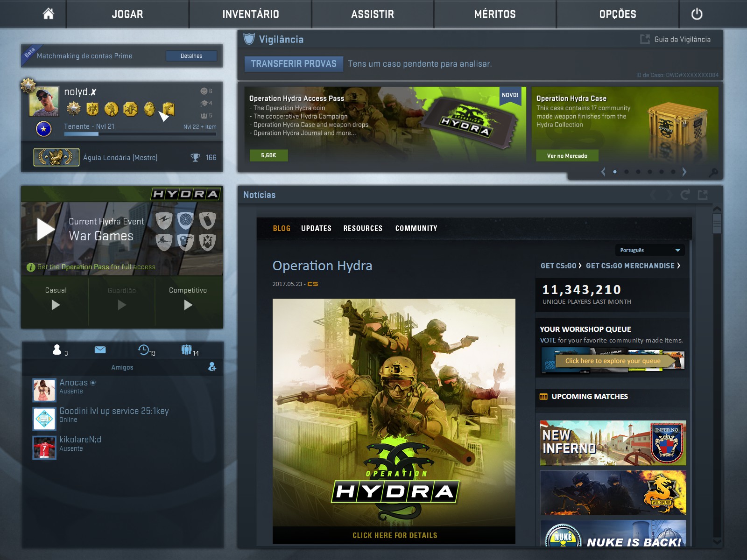Play the current Hydra Event War Games

(46, 229)
